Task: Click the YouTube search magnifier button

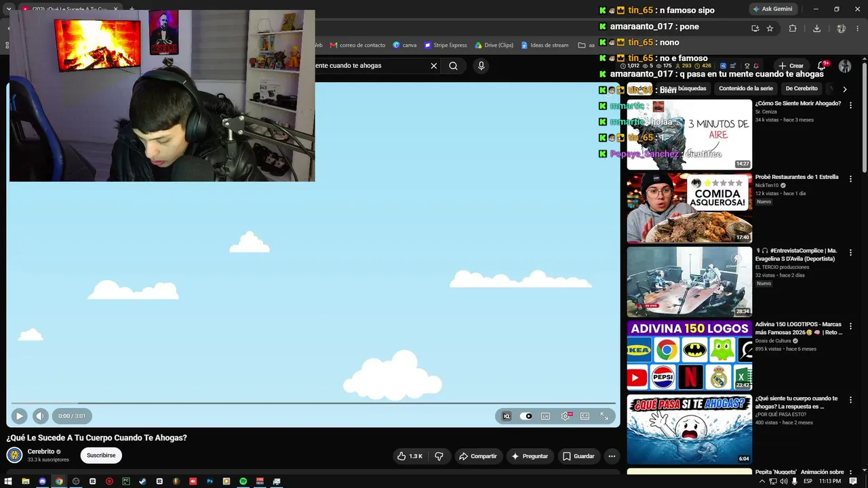Action: point(453,66)
